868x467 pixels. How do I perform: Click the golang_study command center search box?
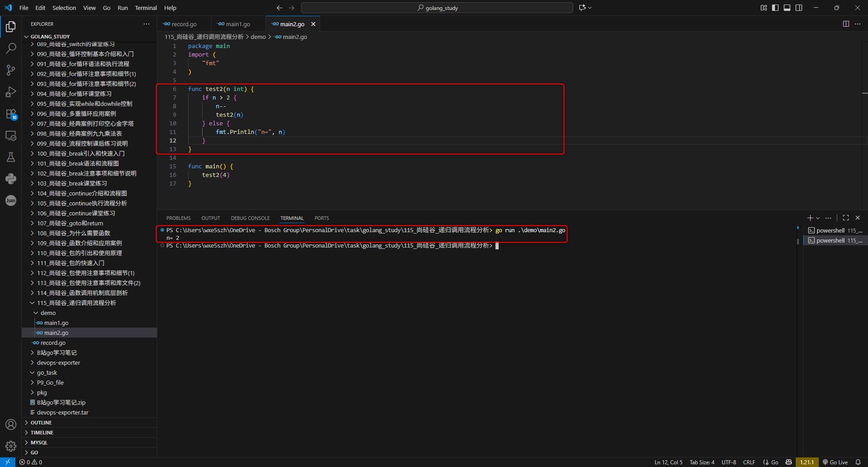tap(437, 8)
